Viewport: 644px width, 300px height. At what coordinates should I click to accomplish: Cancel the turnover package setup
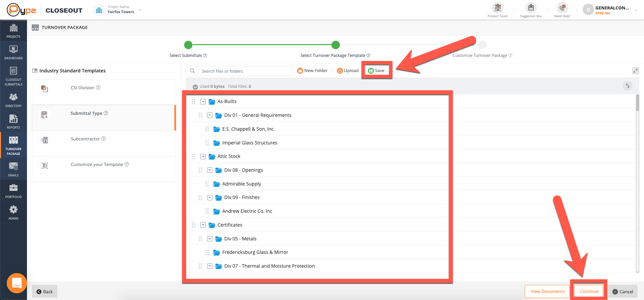[623, 292]
